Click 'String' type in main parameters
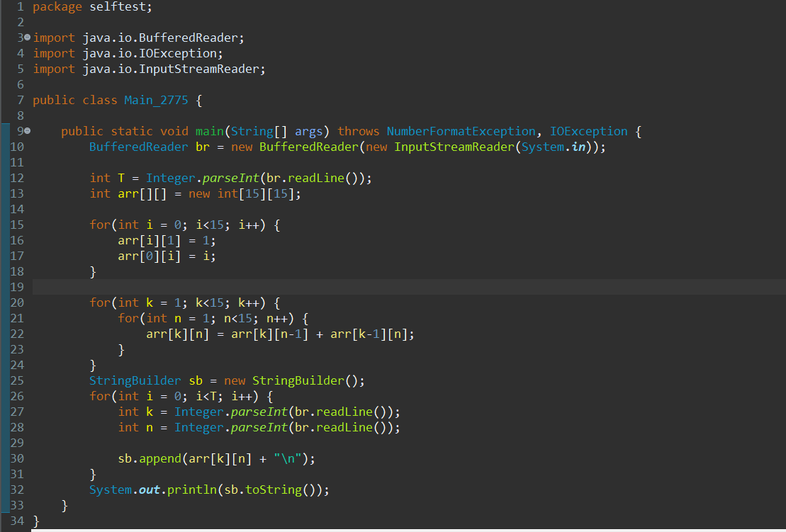 point(252,131)
